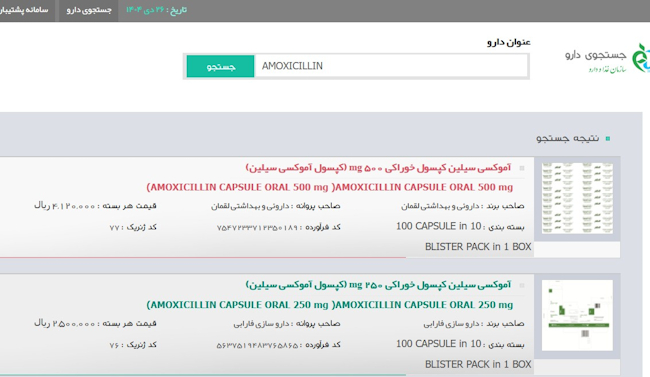
Task: Click the small square bullet beside 500 mg title
Action: pyautogui.click(x=522, y=168)
